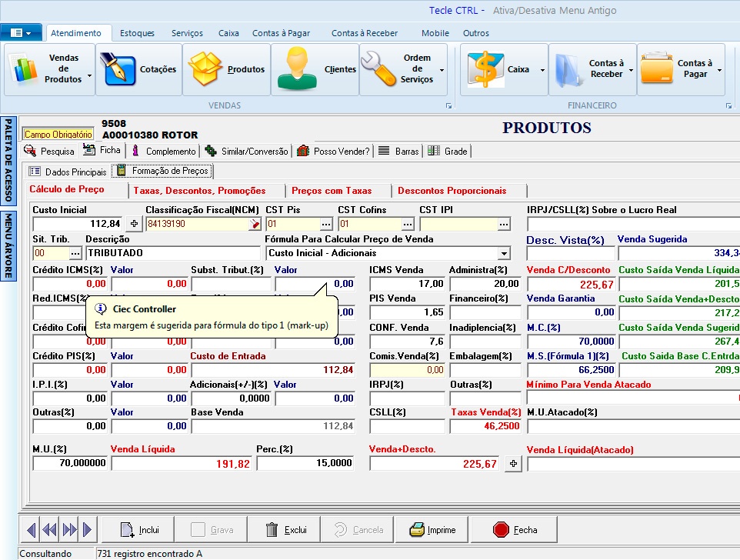Click the Fecha stop-sign button
The image size is (740, 560).
coord(515,529)
